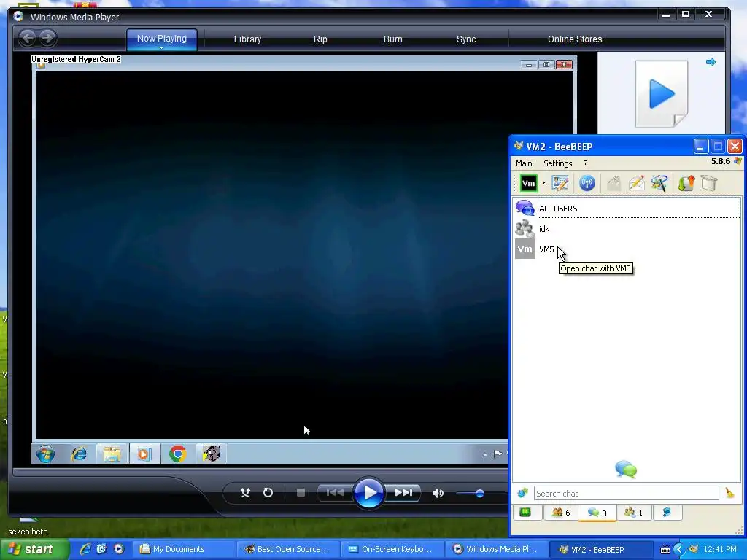The width and height of the screenshot is (747, 560).
Task: Open the Main menu in BeeBEEP
Action: 524,163
